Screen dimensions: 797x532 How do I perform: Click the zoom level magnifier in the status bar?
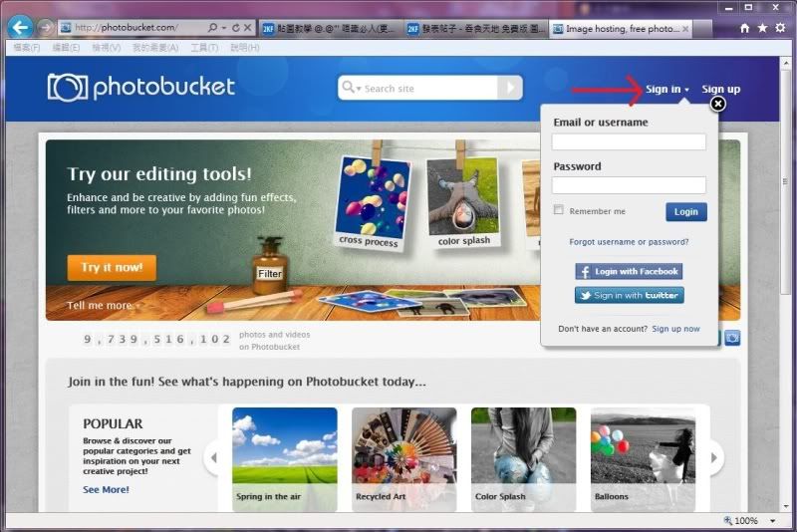[x=728, y=520]
